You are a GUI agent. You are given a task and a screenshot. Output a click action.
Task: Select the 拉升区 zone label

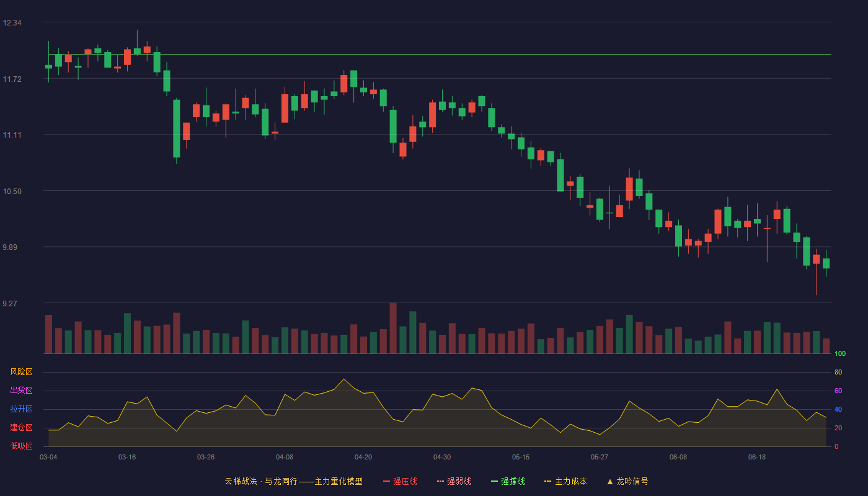21,409
